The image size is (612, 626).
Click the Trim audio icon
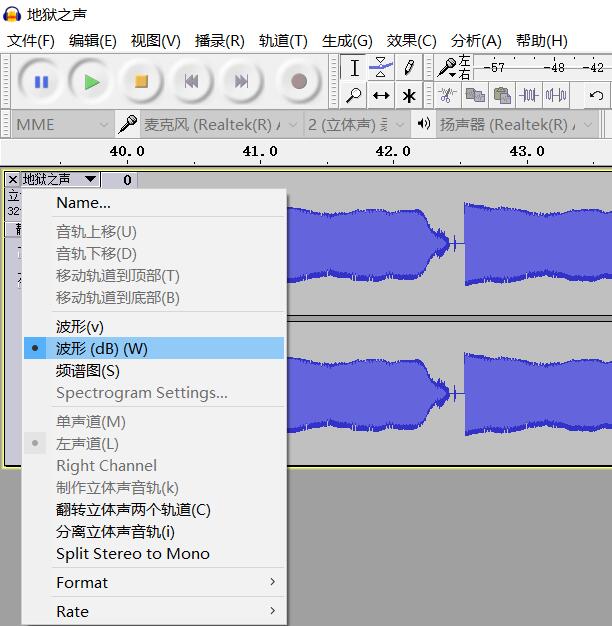pyautogui.click(x=529, y=96)
